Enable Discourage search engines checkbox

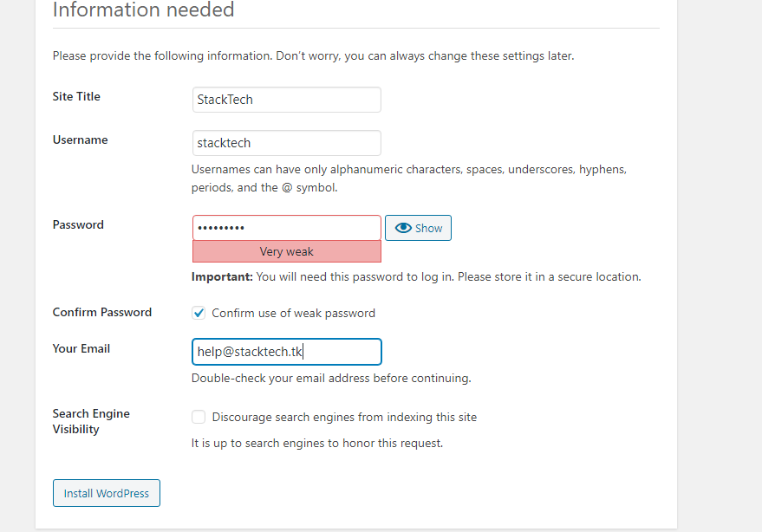pyautogui.click(x=199, y=417)
